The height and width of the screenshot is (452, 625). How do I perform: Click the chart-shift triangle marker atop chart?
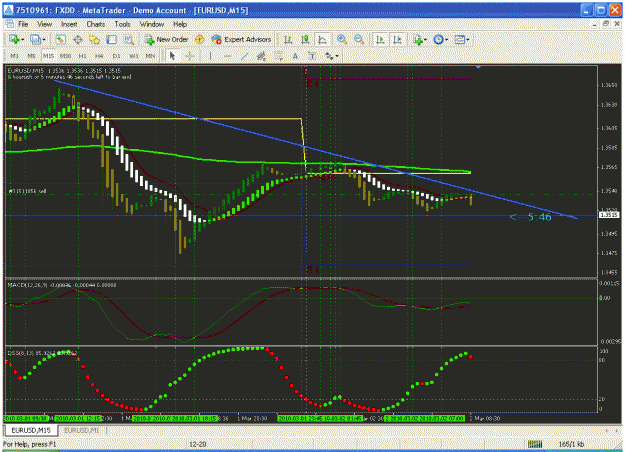pos(478,68)
